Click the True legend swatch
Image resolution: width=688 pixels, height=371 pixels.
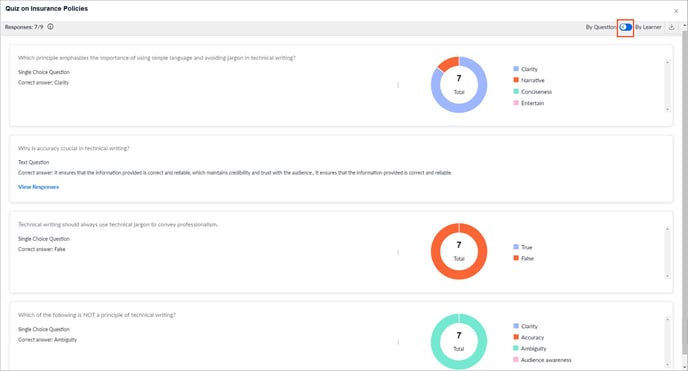pyautogui.click(x=516, y=247)
